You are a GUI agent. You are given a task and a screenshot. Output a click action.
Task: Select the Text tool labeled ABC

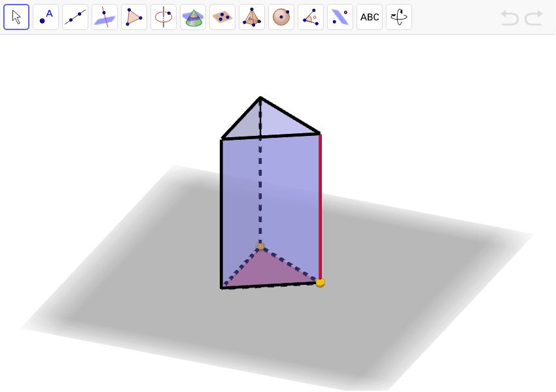point(369,16)
